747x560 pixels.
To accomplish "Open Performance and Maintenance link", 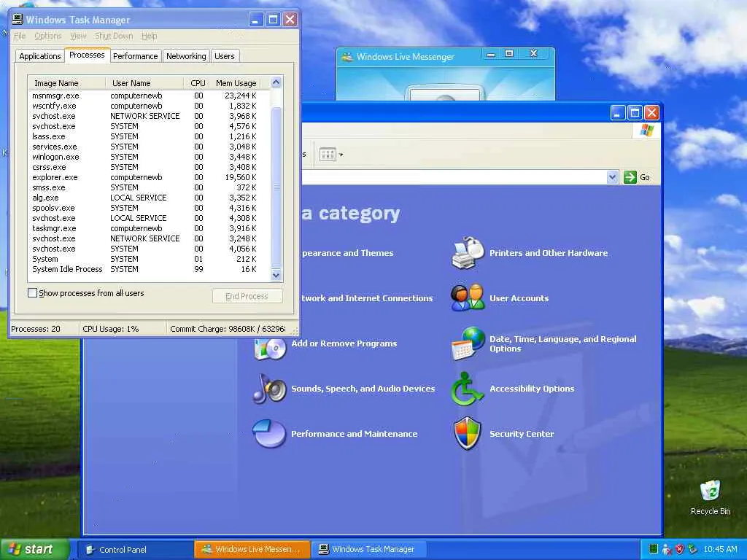I will tap(354, 434).
